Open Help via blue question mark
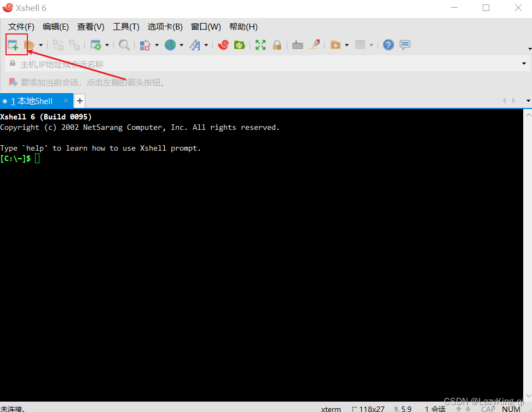The width and height of the screenshot is (532, 412). click(389, 45)
